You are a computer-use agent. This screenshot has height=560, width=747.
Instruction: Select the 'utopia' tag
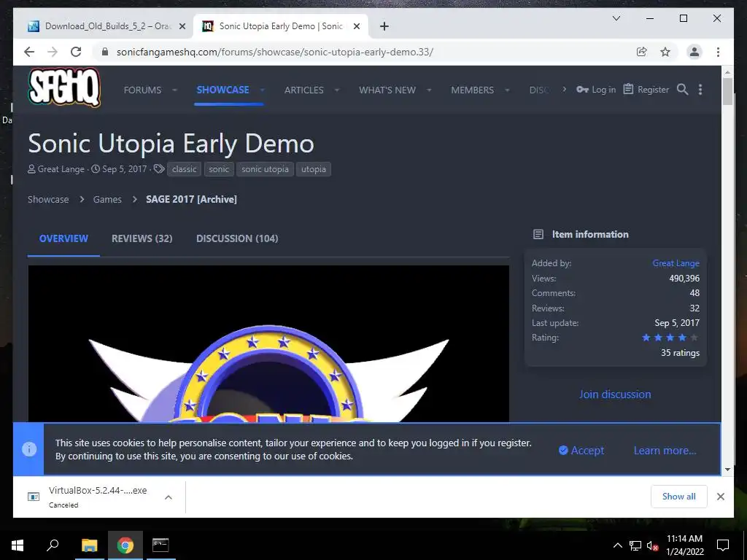pyautogui.click(x=314, y=169)
